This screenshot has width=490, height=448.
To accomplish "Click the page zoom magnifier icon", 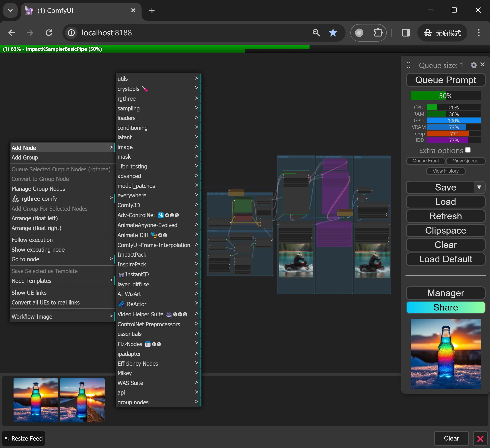I will (316, 32).
